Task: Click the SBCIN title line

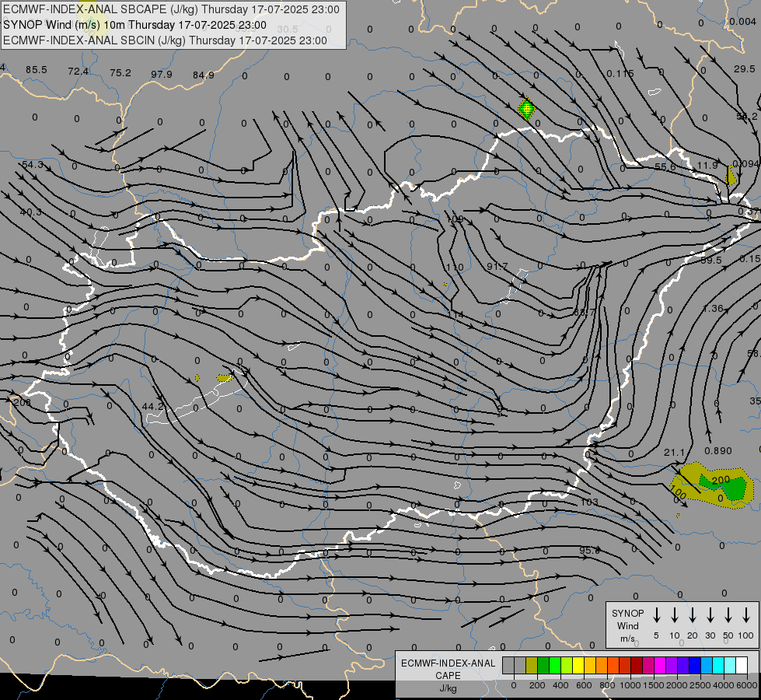Action: click(165, 40)
